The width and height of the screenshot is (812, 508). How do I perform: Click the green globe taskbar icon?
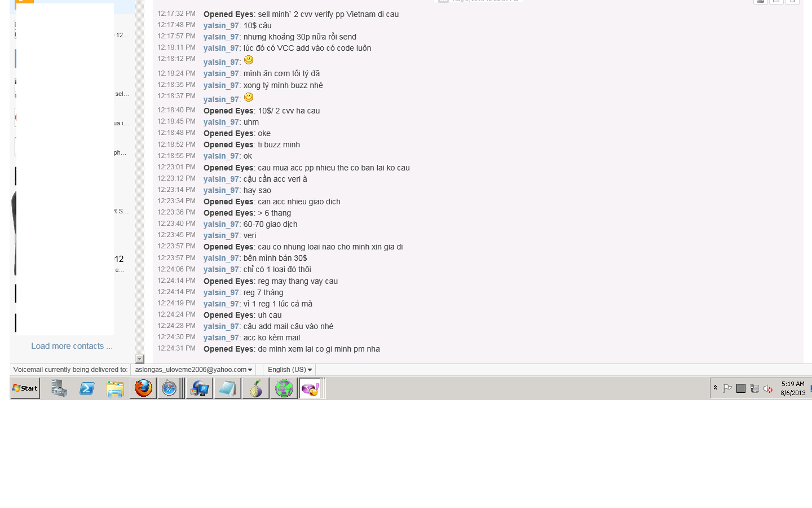coord(284,388)
